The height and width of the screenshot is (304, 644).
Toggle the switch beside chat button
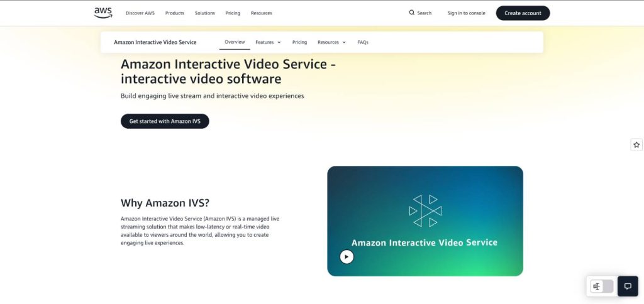coord(602,286)
